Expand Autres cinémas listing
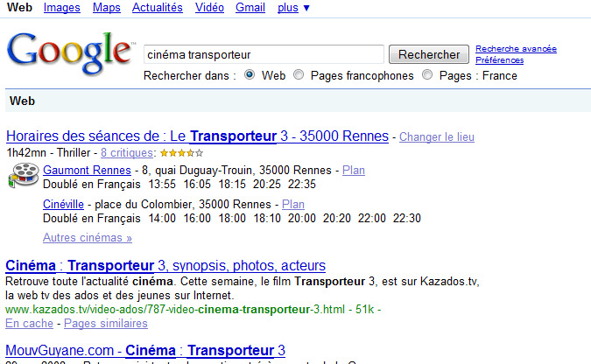 (87, 237)
